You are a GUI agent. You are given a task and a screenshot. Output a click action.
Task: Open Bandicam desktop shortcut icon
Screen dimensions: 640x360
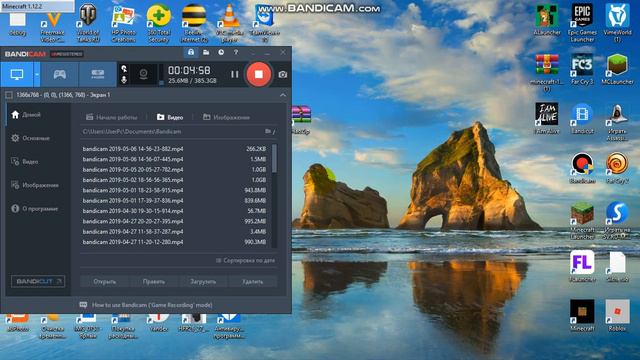pyautogui.click(x=582, y=168)
